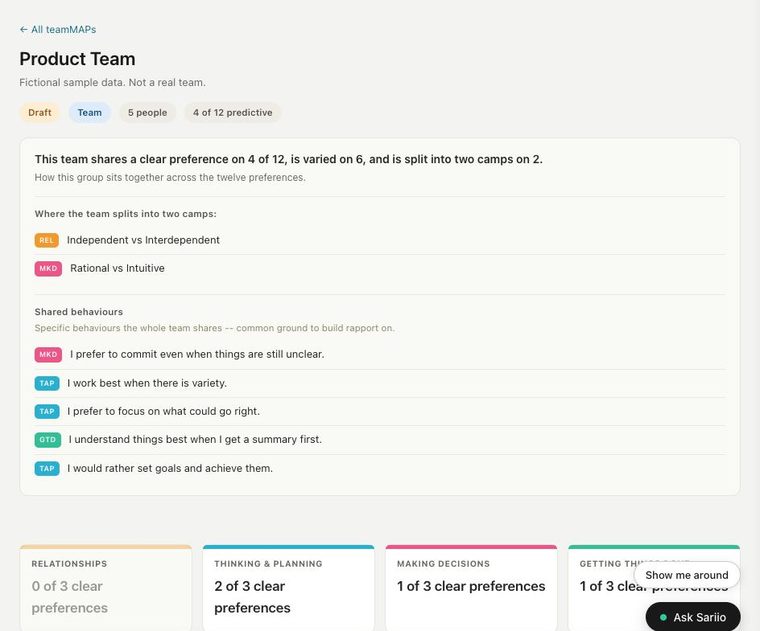
Task: Click the 5 people pill
Action: pos(147,112)
